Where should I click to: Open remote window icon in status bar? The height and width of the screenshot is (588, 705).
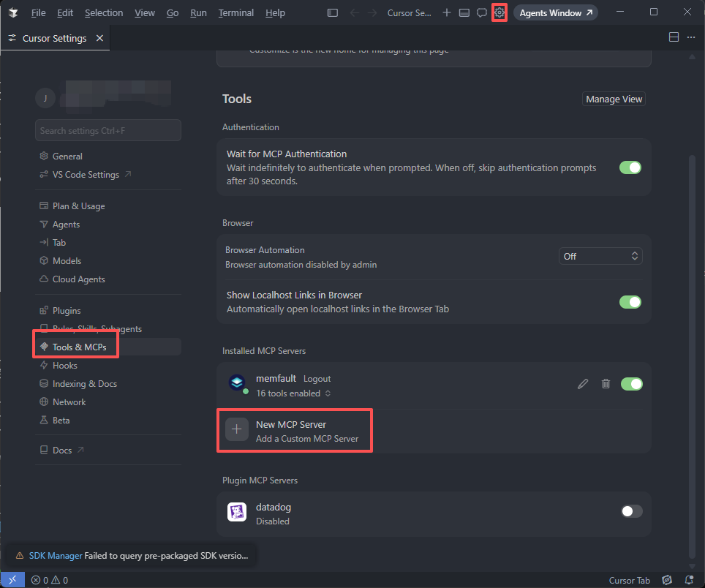12,580
